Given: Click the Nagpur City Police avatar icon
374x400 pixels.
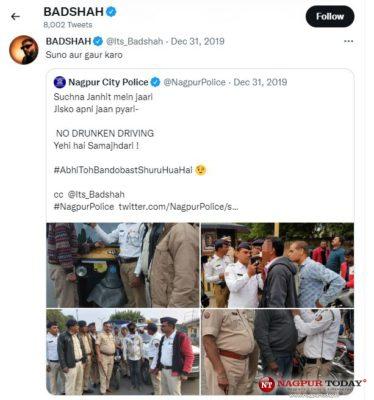Looking at the screenshot, I should coord(60,82).
